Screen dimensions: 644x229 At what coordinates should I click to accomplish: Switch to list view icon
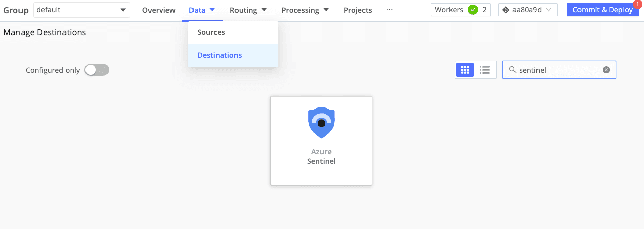point(485,70)
